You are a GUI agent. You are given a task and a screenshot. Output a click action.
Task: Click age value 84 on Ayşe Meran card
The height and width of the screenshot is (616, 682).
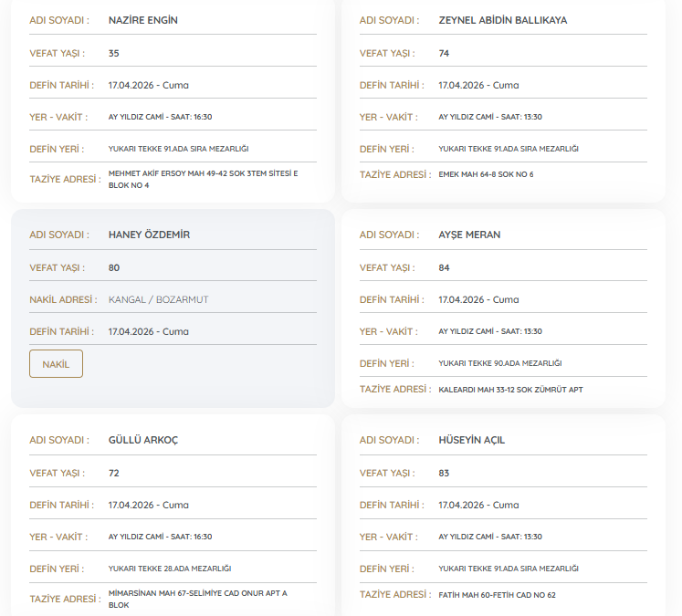click(444, 267)
